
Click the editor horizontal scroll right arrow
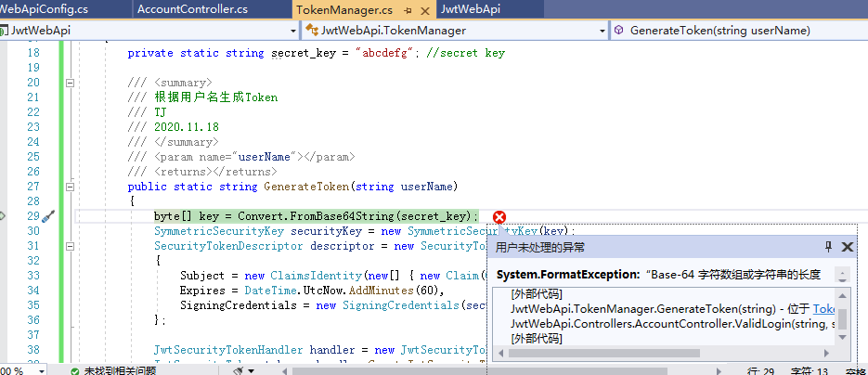pyautogui.click(x=719, y=370)
